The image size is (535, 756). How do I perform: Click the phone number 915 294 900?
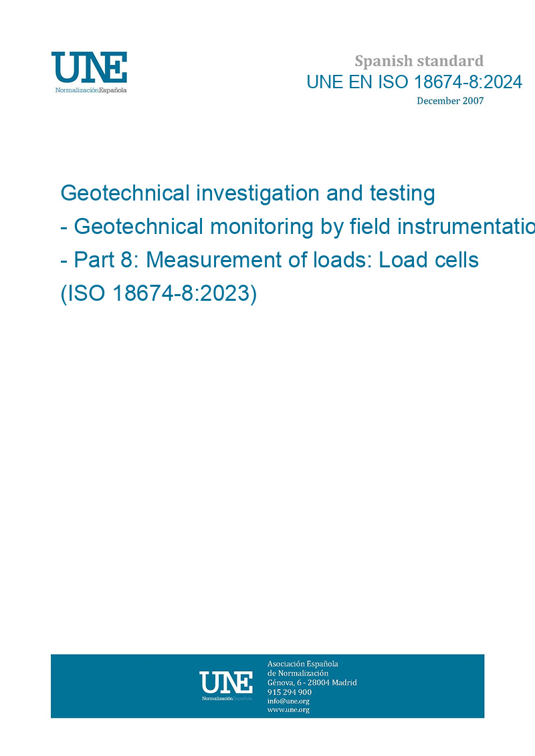tap(290, 692)
